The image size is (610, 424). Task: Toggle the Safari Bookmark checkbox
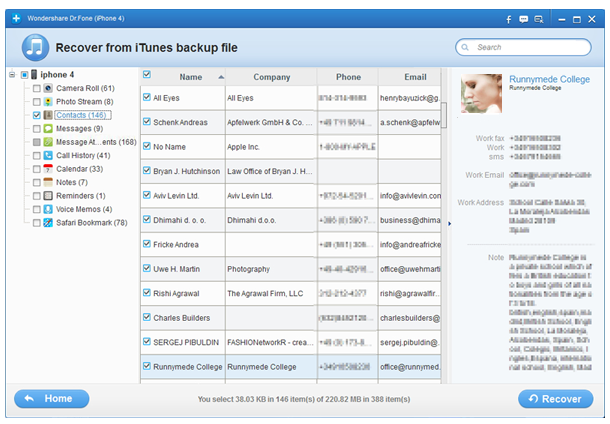pyautogui.click(x=37, y=223)
